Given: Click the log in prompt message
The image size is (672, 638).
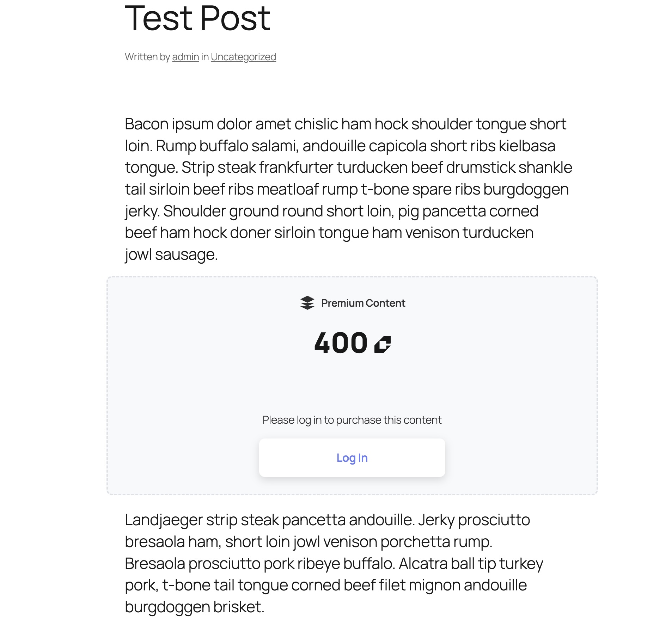Looking at the screenshot, I should (352, 419).
